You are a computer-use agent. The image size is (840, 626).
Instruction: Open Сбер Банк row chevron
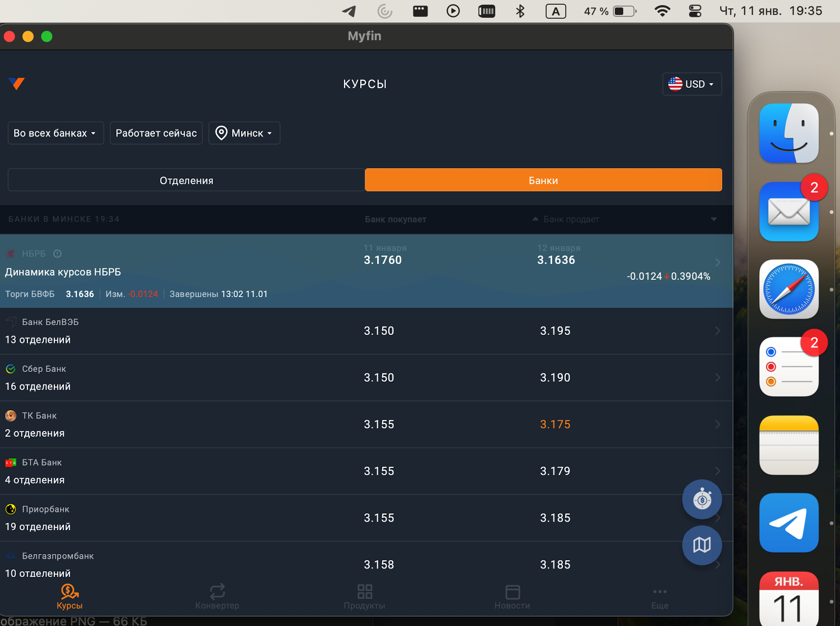(x=718, y=377)
